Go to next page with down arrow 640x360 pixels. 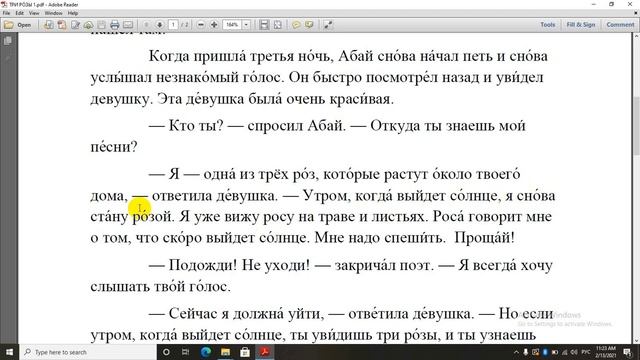[x=160, y=25]
